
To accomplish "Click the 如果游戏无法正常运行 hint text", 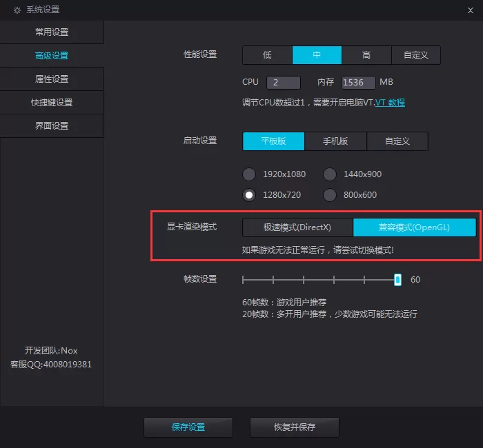I will [317, 250].
